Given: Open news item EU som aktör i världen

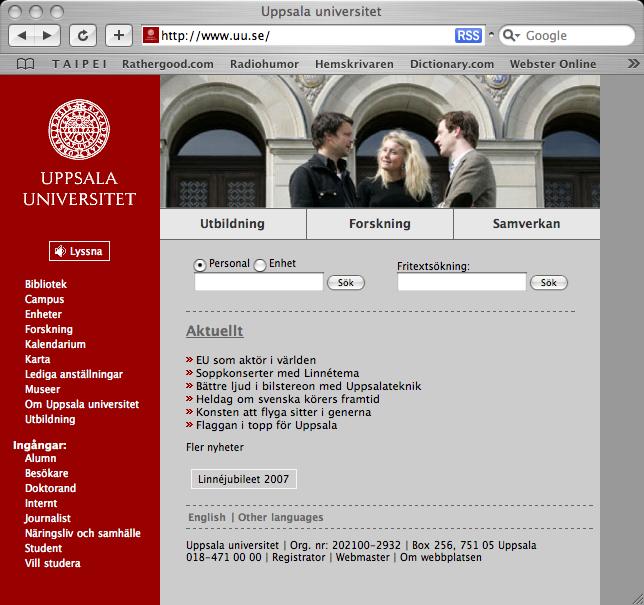Looking at the screenshot, I should coord(256,360).
